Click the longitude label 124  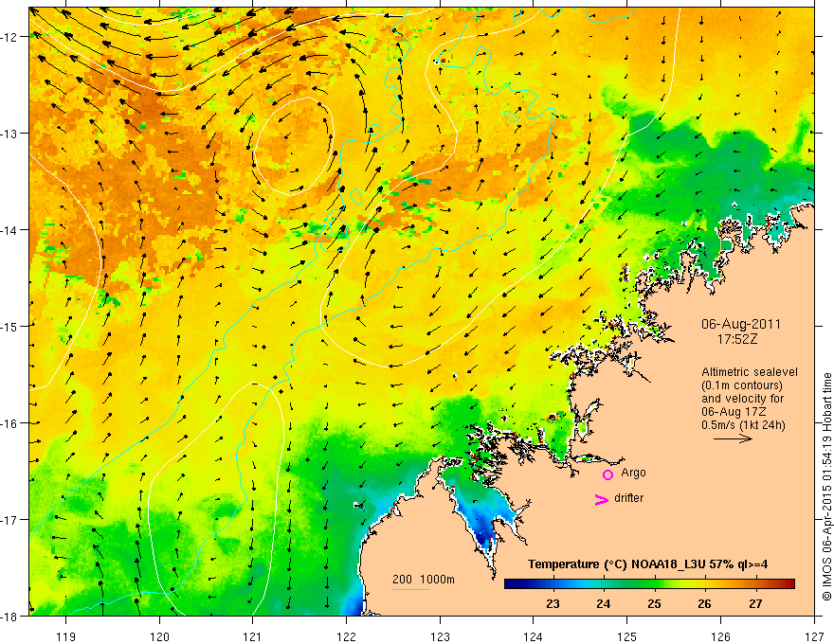click(534, 636)
